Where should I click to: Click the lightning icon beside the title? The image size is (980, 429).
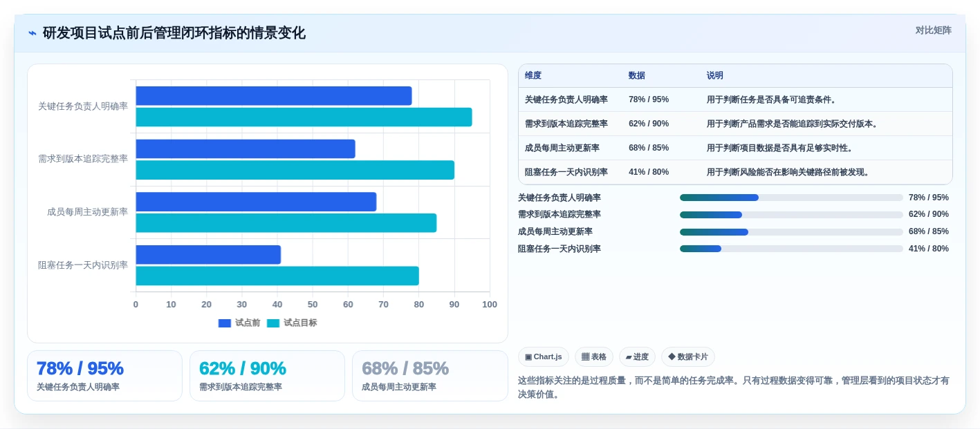[33, 33]
